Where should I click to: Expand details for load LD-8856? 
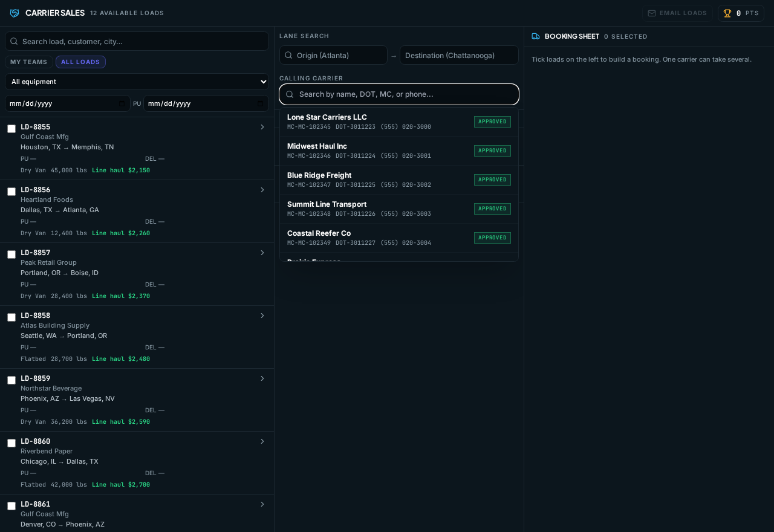point(262,190)
